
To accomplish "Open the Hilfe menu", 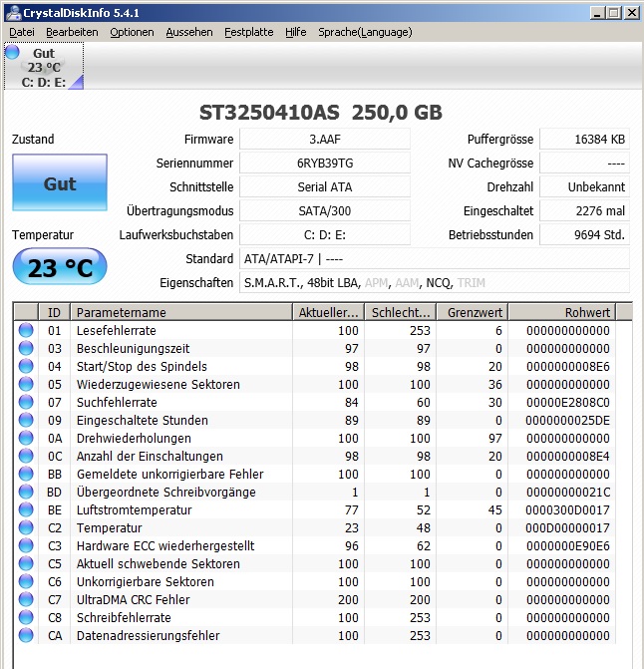I will [x=295, y=32].
